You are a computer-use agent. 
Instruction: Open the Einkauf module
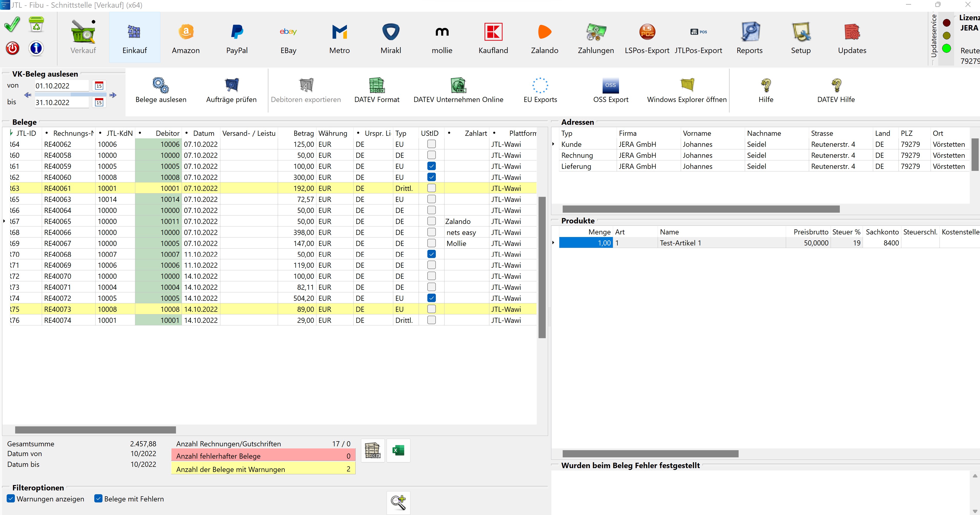coord(135,37)
